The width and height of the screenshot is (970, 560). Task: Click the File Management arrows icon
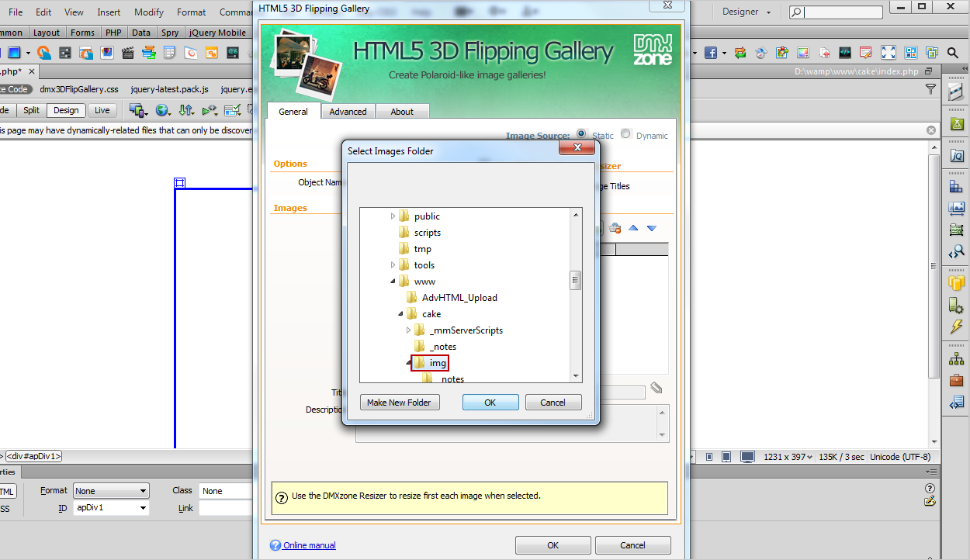pos(185,110)
